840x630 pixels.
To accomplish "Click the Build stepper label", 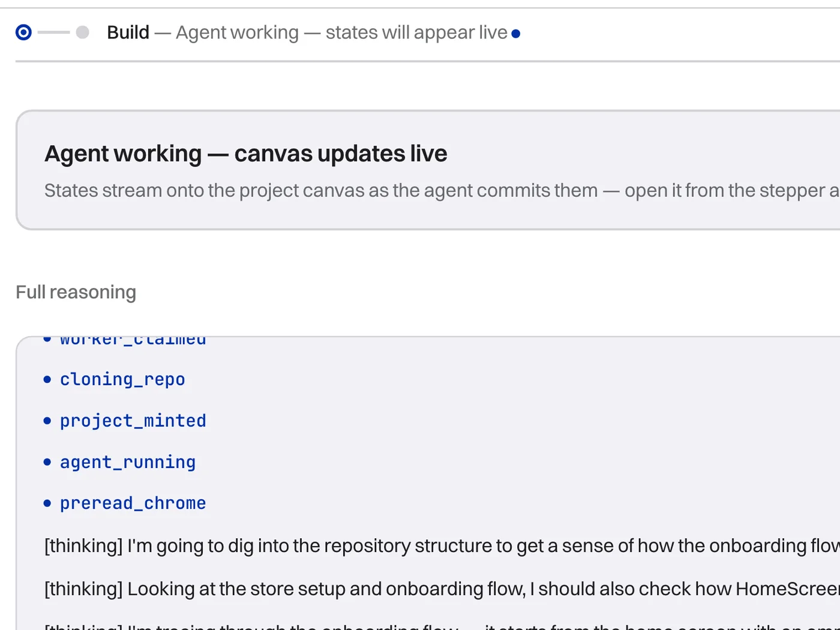I will click(x=128, y=32).
